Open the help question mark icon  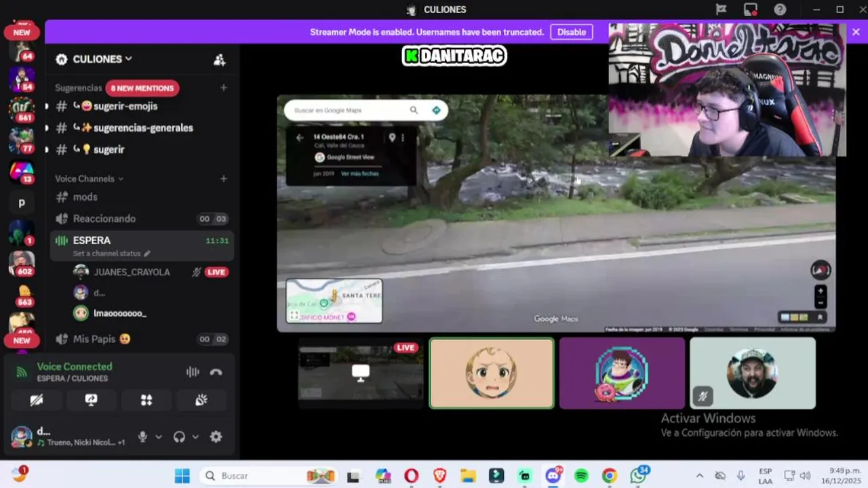click(780, 9)
